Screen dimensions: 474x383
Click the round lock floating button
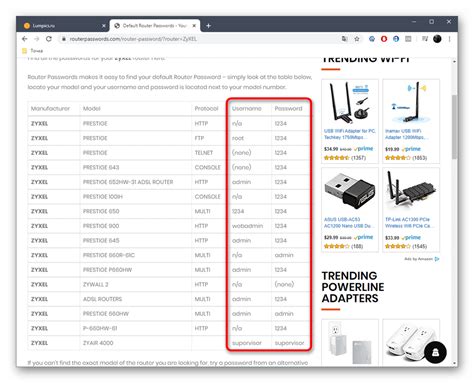[435, 352]
